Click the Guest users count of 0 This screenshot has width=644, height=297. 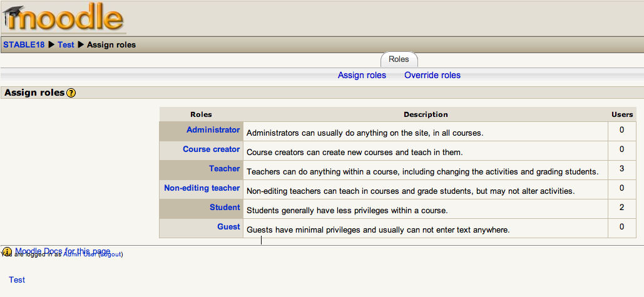tap(622, 226)
